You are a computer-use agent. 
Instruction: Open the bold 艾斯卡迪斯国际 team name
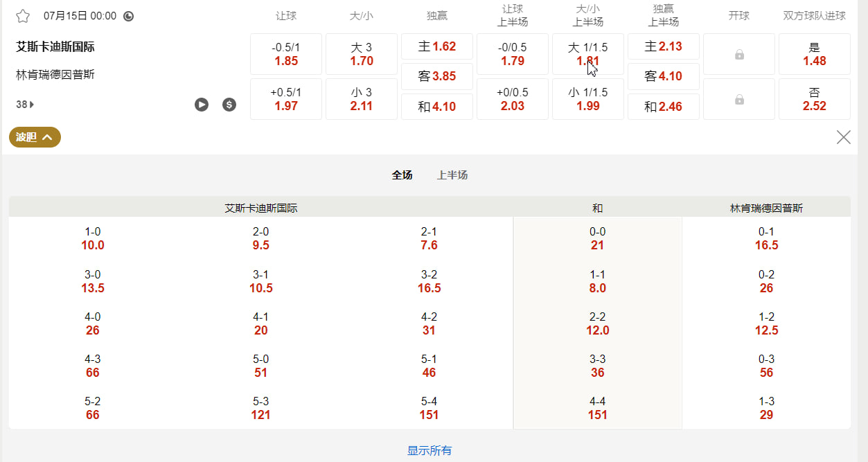55,47
